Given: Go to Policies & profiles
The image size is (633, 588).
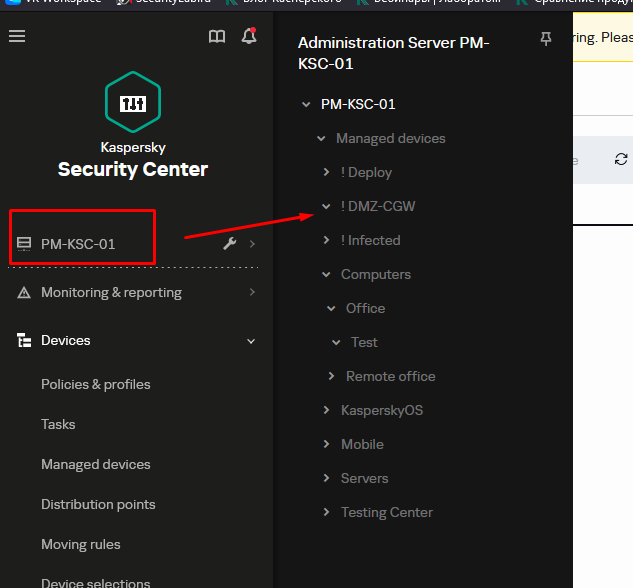Looking at the screenshot, I should click(96, 384).
